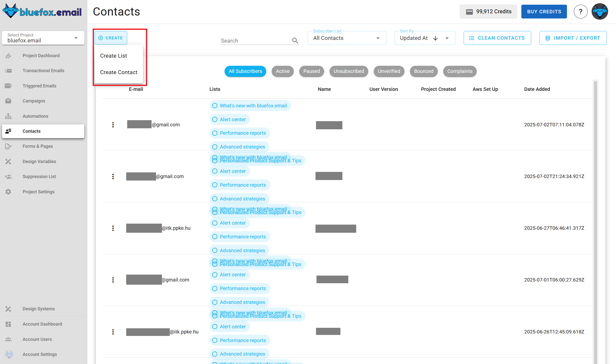Open row menu for 2025-06-26T12:45:09 contact

tap(113, 332)
